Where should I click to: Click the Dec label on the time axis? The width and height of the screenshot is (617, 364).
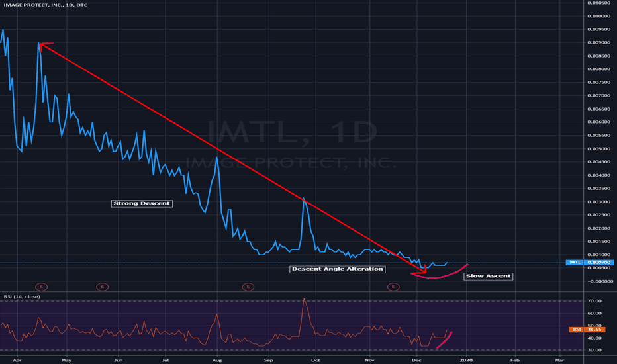[x=416, y=360]
